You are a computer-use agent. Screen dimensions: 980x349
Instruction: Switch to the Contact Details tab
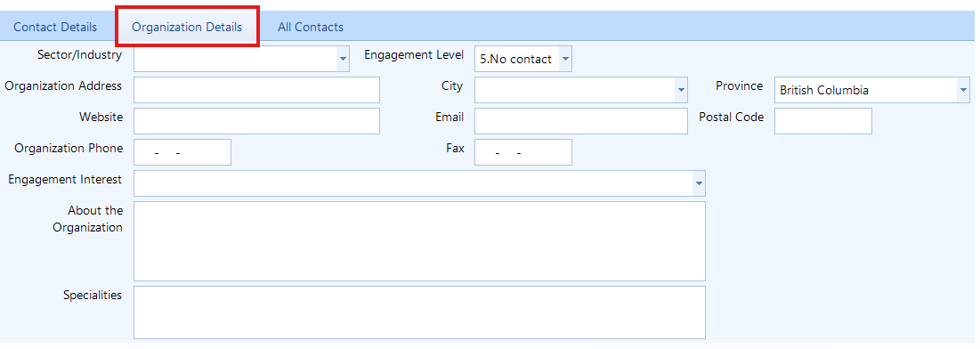click(x=55, y=27)
